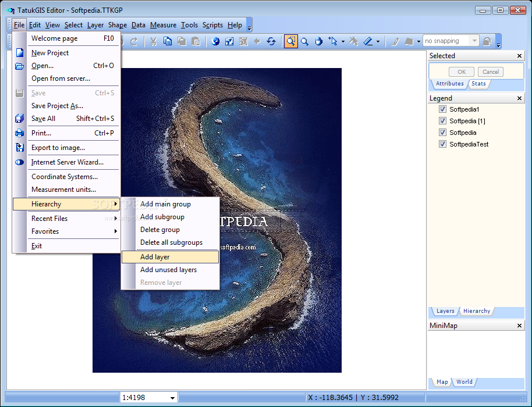The image size is (532, 407).
Task: Click the TatukGIS title bar app icon
Action: [10, 10]
